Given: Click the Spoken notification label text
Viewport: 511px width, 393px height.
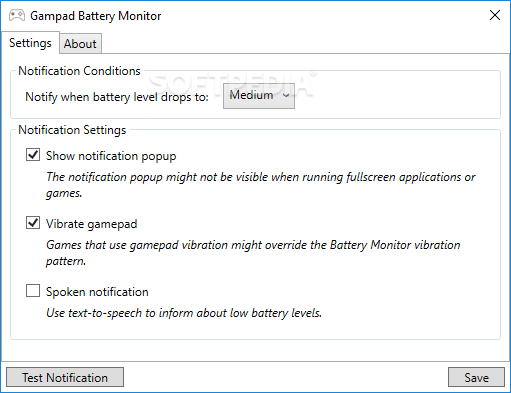Looking at the screenshot, I should (97, 292).
